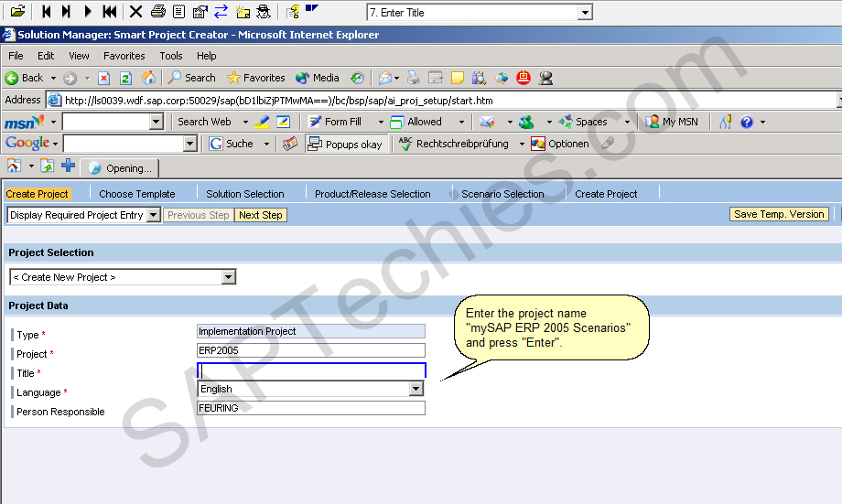Click the Next Step button

click(261, 215)
